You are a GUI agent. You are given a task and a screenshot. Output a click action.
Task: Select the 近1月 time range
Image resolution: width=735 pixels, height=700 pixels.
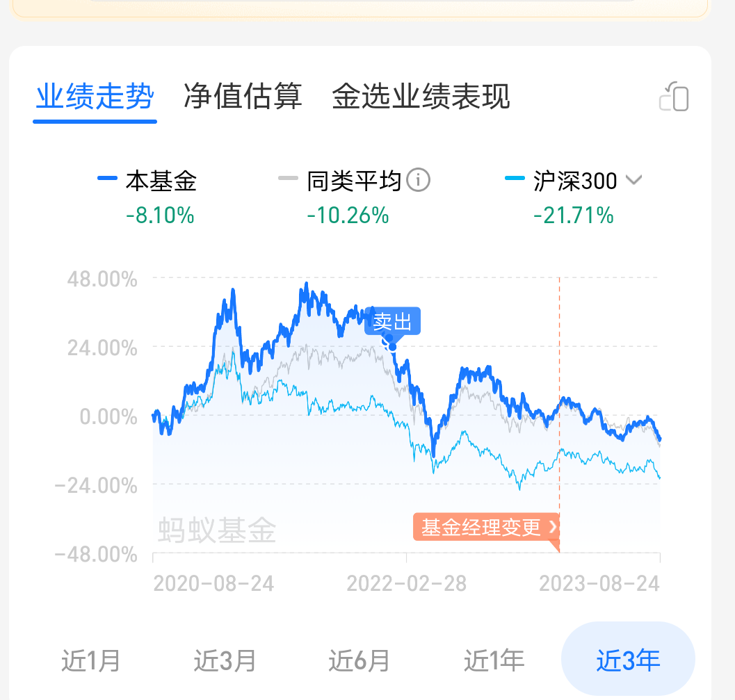tap(91, 660)
